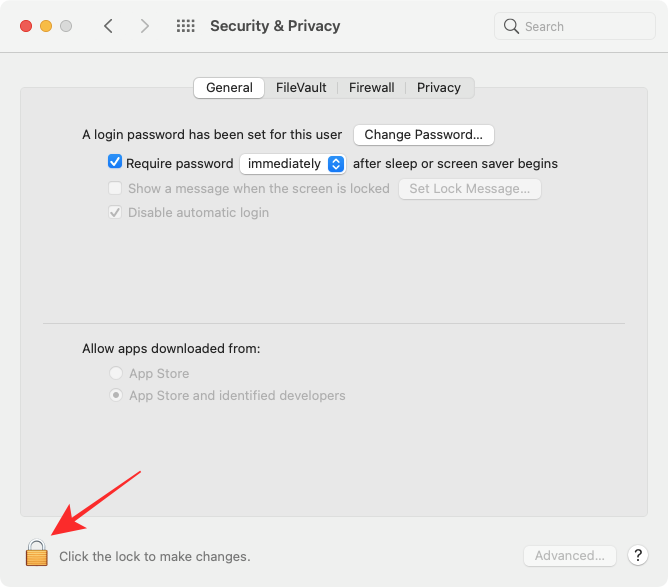Open the Privacy tab
This screenshot has width=668, height=587.
[x=438, y=88]
